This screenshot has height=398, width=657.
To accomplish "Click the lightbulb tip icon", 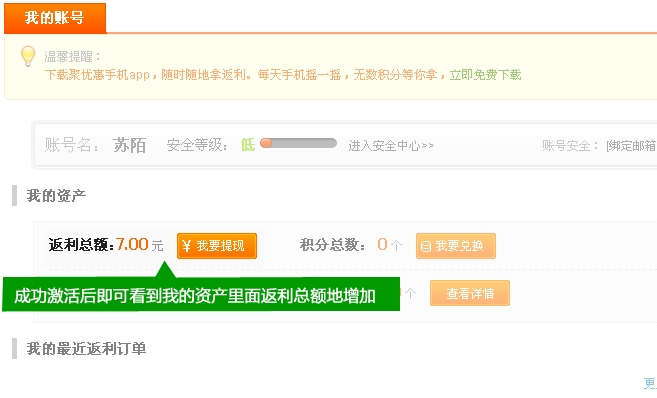I will coord(28,56).
